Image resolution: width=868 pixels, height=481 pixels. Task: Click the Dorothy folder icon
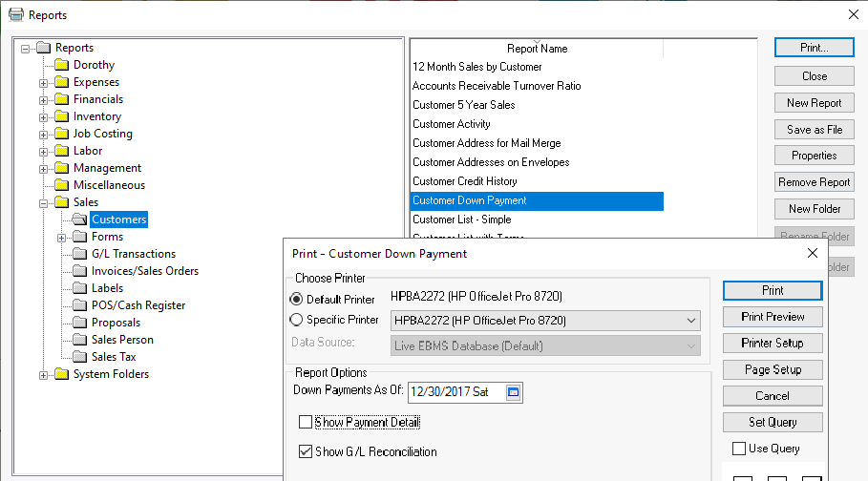[x=62, y=65]
